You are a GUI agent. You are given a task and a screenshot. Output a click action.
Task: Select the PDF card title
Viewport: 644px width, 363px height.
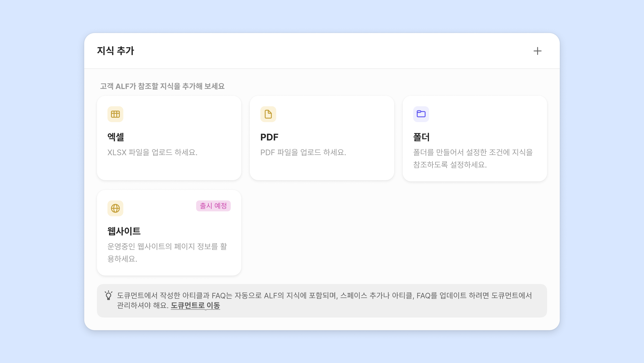(269, 137)
